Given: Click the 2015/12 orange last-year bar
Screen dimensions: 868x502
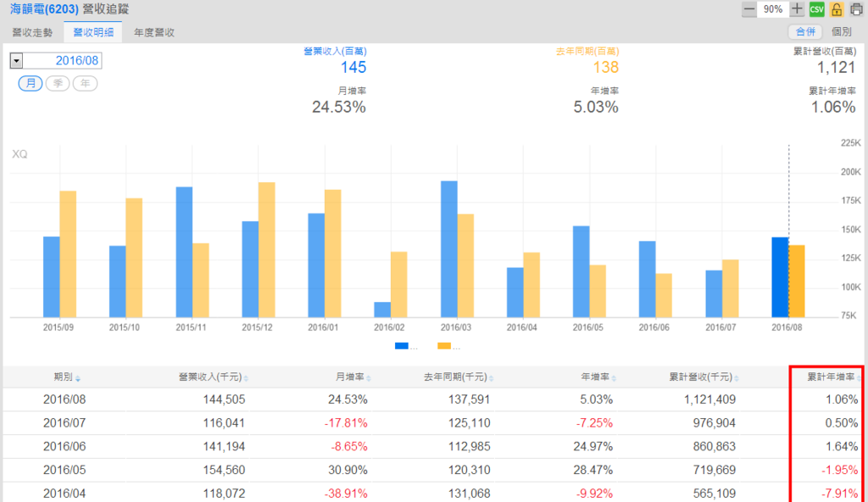Looking at the screenshot, I should coord(266,249).
